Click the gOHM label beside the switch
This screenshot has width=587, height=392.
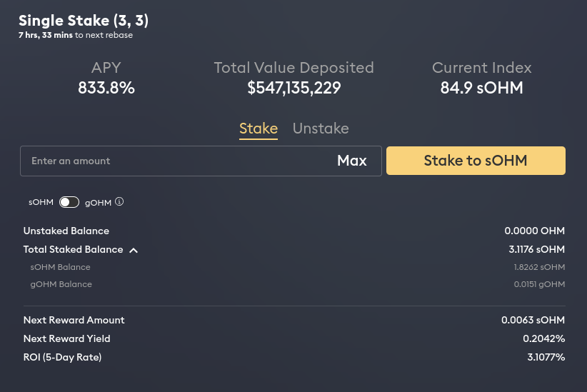click(x=98, y=203)
